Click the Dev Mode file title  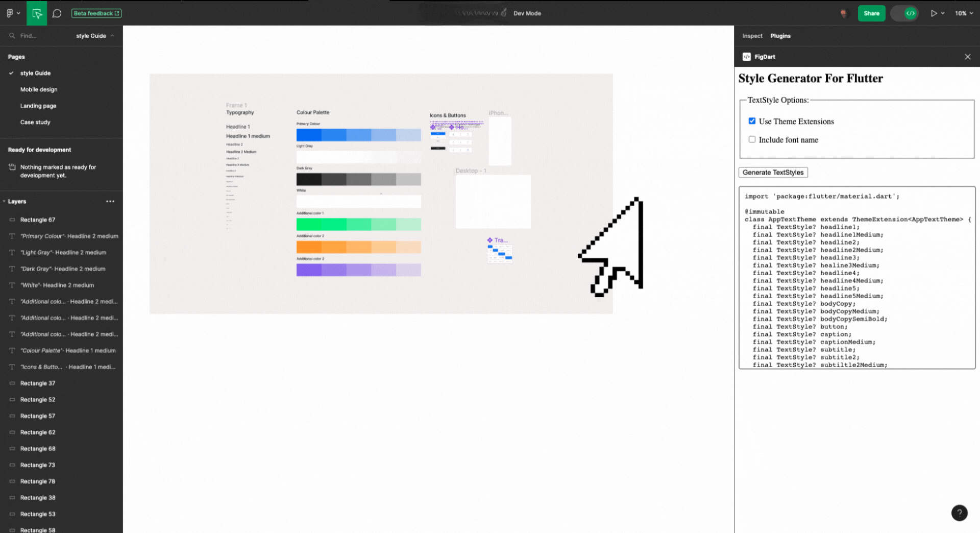527,13
